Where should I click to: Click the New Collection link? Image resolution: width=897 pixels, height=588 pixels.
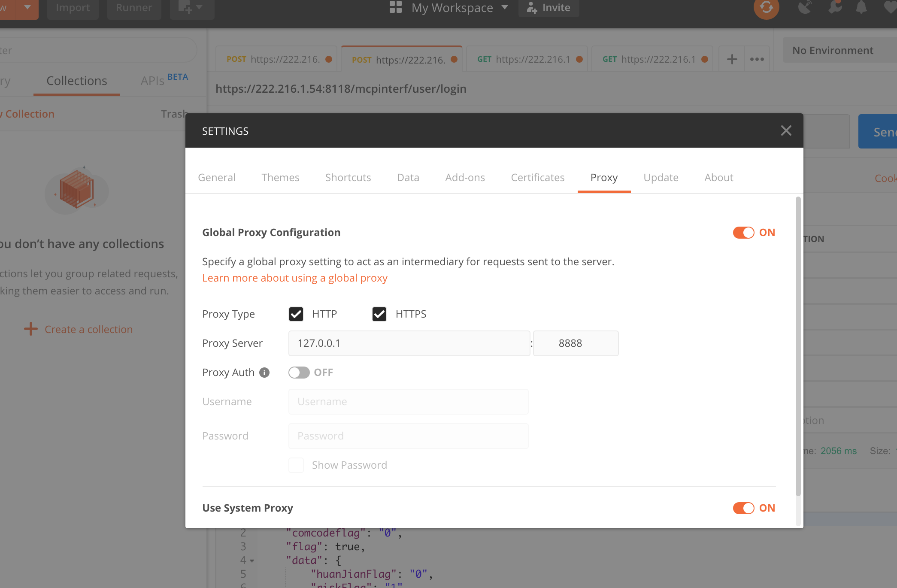click(x=27, y=114)
